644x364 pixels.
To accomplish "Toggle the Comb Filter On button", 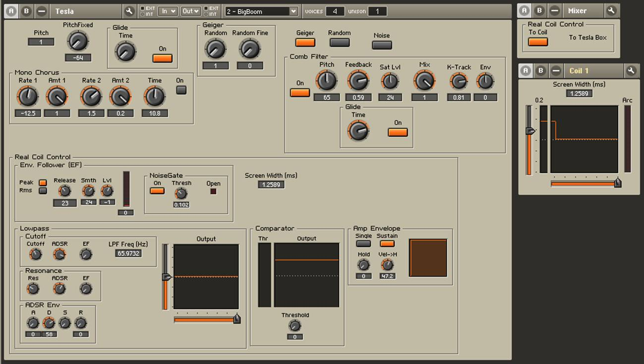I will 300,93.
